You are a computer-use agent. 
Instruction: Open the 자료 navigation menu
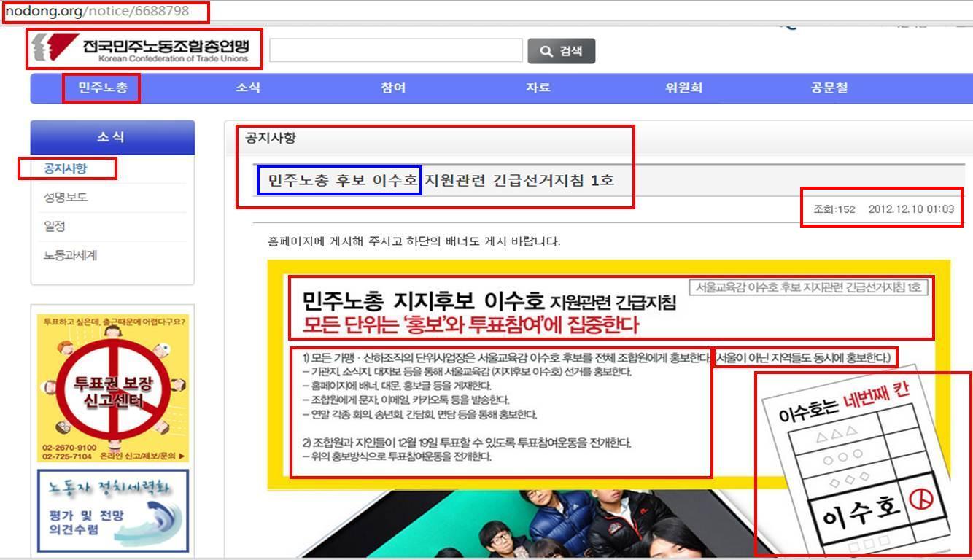(538, 87)
